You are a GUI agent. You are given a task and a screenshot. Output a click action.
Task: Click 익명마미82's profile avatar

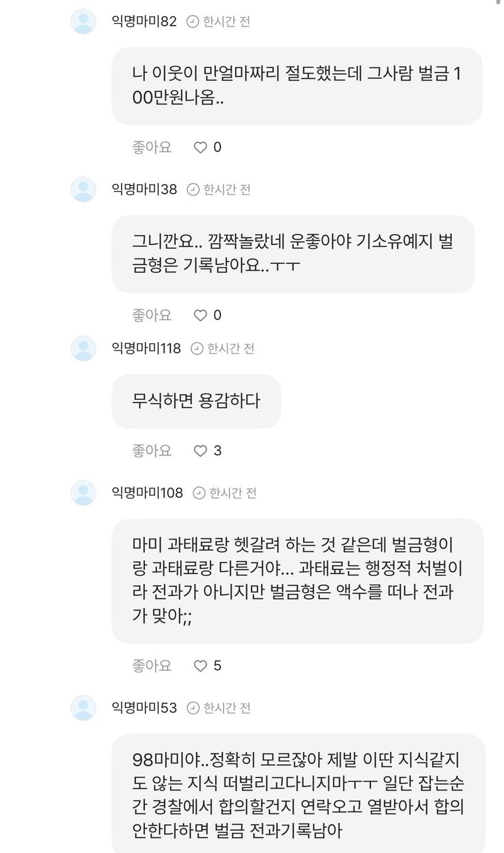[83, 21]
